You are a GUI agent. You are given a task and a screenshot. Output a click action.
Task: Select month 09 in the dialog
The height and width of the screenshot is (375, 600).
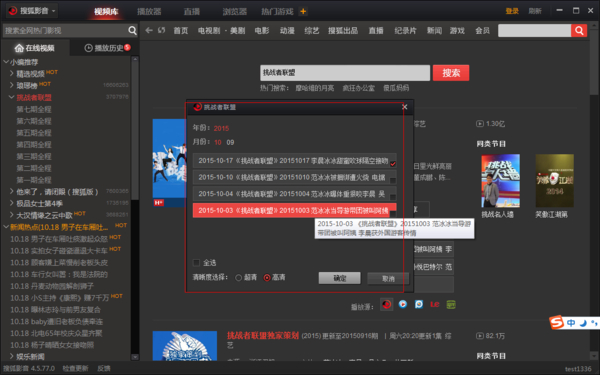pos(230,142)
